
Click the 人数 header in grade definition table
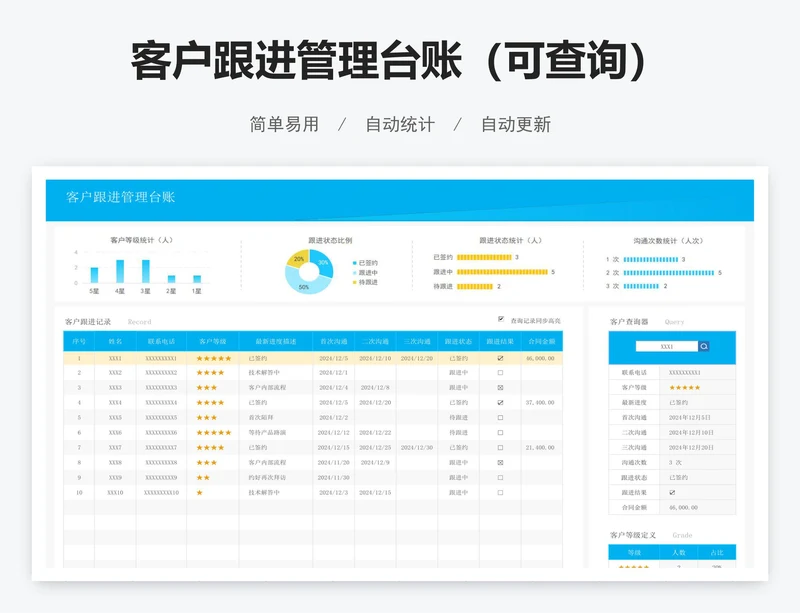pos(679,553)
